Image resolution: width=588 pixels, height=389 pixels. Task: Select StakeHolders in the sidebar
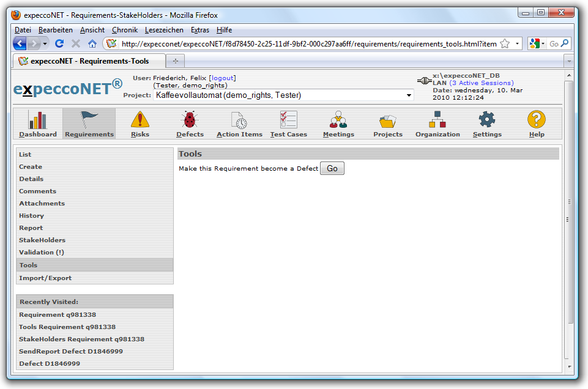pyautogui.click(x=42, y=240)
